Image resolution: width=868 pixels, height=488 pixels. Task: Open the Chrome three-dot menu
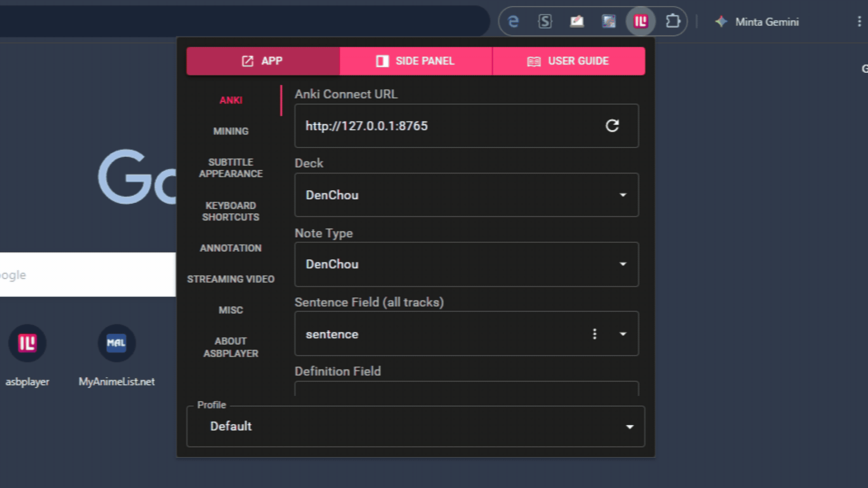pos(859,21)
